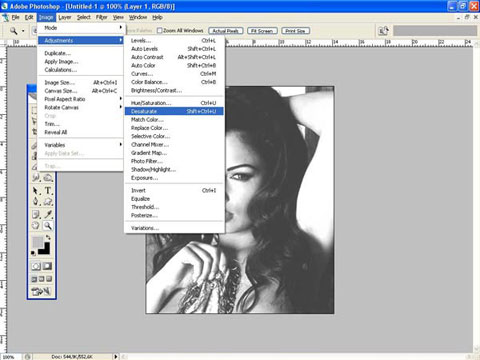This screenshot has width=480, height=360.
Task: Click the gray foreground color swatch
Action: tap(37, 241)
